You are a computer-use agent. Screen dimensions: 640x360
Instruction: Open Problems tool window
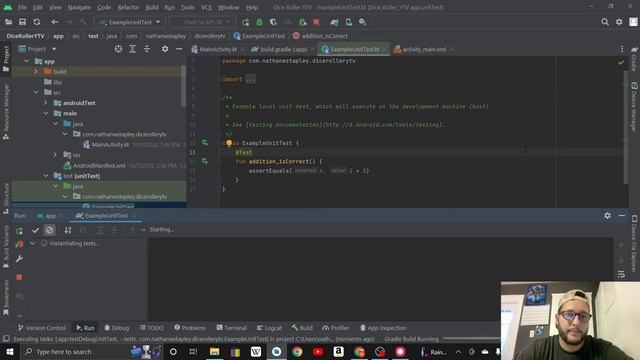190,328
